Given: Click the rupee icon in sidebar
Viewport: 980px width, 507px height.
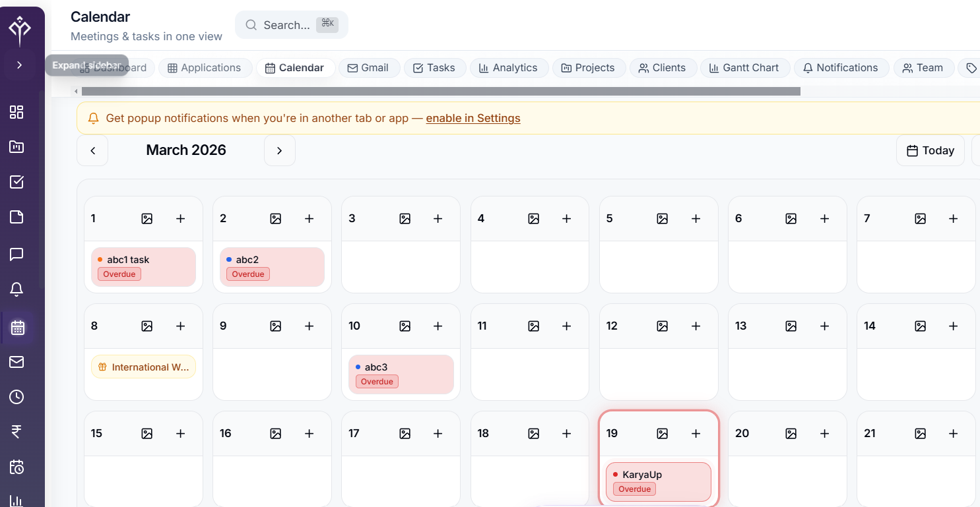Looking at the screenshot, I should pyautogui.click(x=17, y=432).
